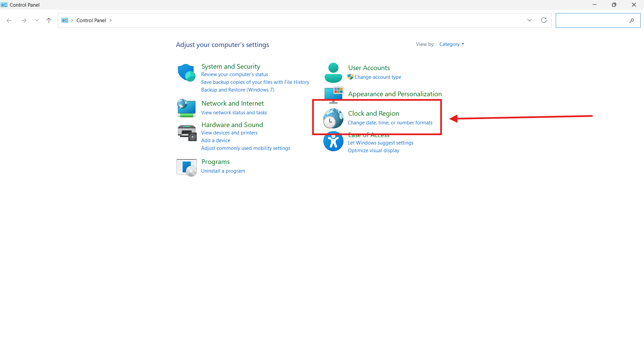The image size is (644, 342).
Task: Refresh the Control Panel view
Action: 544,20
